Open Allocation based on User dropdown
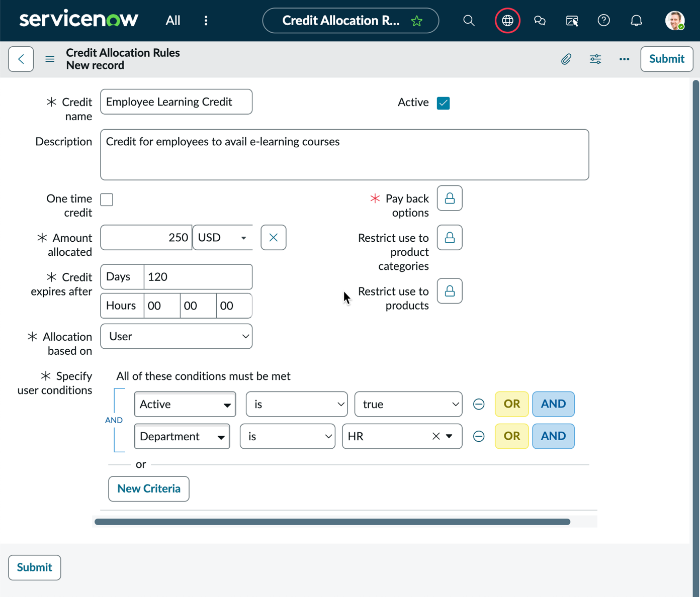Image resolution: width=700 pixels, height=597 pixels. pyautogui.click(x=177, y=336)
